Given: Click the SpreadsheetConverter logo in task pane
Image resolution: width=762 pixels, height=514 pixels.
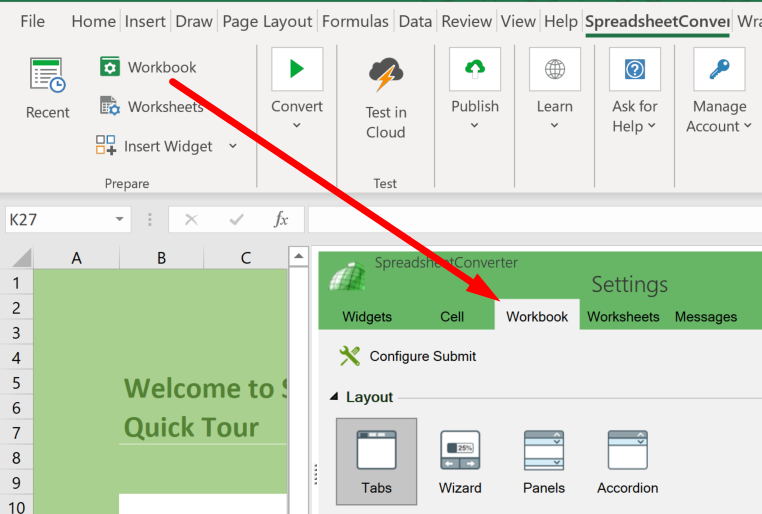Looking at the screenshot, I should (347, 276).
